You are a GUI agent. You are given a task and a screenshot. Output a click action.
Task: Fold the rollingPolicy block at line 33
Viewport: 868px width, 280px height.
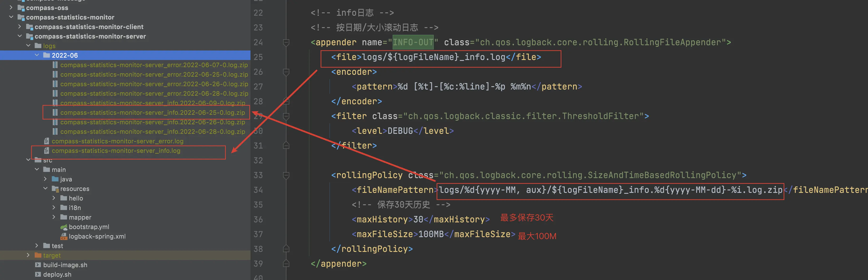(286, 175)
